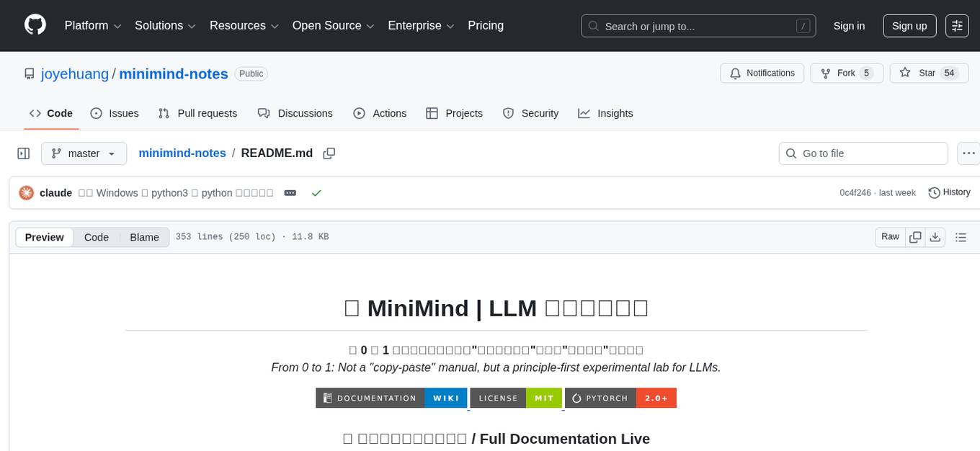
Task: Click the green commit status checkmark
Action: [x=316, y=192]
